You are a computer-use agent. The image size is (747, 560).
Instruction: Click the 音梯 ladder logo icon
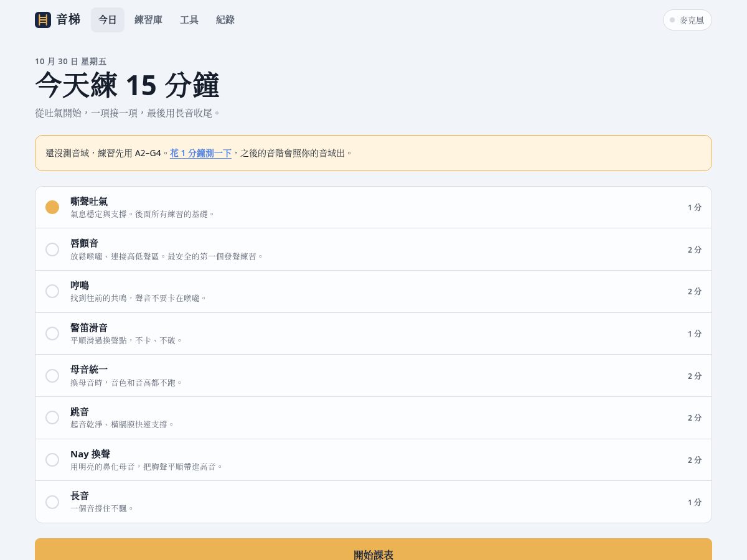click(43, 20)
